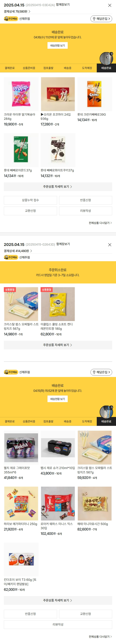Screen dimensions: 116x644
Task: Open the 크라운 마이쮸 product image
Action: [x=21, y=94]
